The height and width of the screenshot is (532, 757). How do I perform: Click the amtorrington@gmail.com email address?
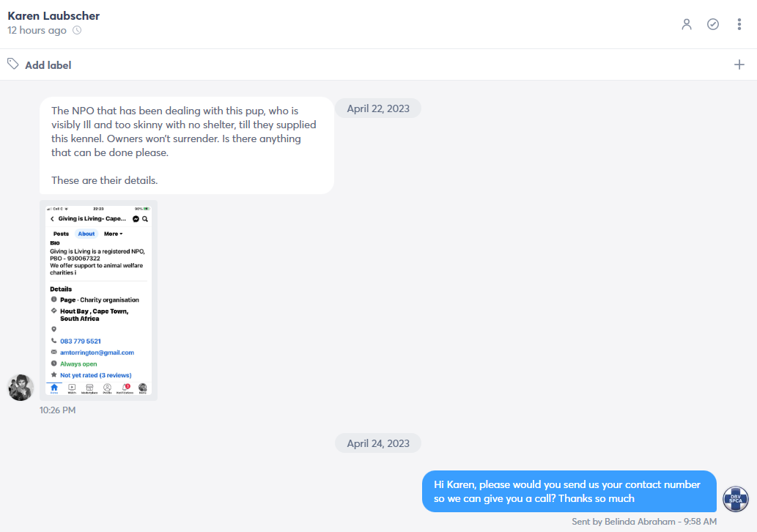(97, 353)
